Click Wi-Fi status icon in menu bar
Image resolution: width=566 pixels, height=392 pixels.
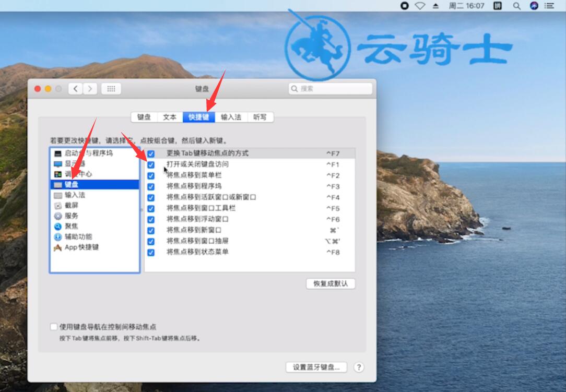(420, 6)
